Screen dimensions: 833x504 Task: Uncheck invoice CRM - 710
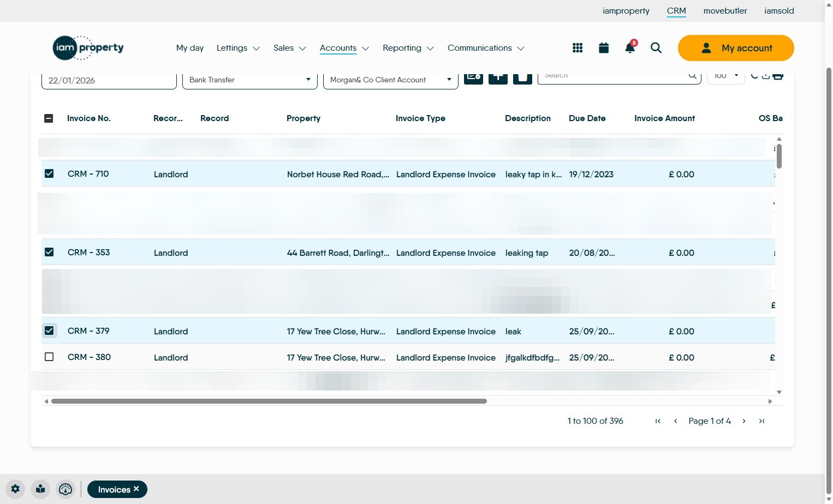49,173
